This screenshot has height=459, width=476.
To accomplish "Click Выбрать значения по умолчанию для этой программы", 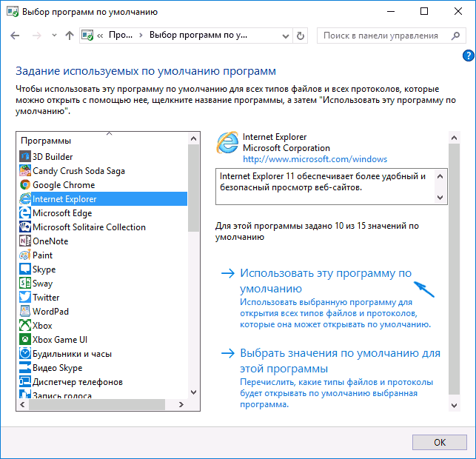I will tap(340, 361).
